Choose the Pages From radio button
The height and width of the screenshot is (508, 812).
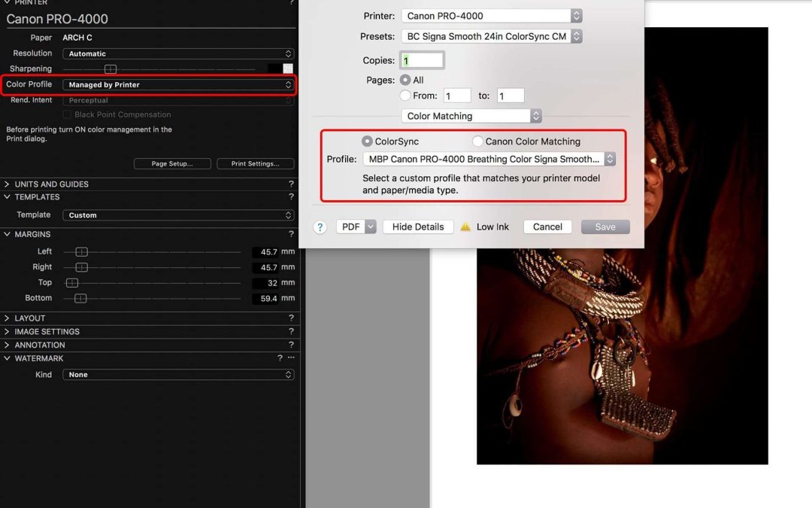[x=406, y=96]
